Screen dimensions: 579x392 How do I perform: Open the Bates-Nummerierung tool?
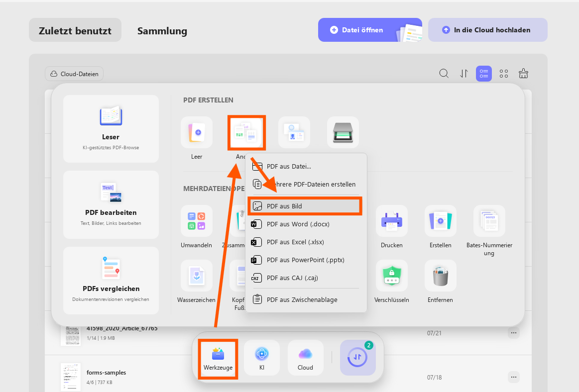point(489,221)
